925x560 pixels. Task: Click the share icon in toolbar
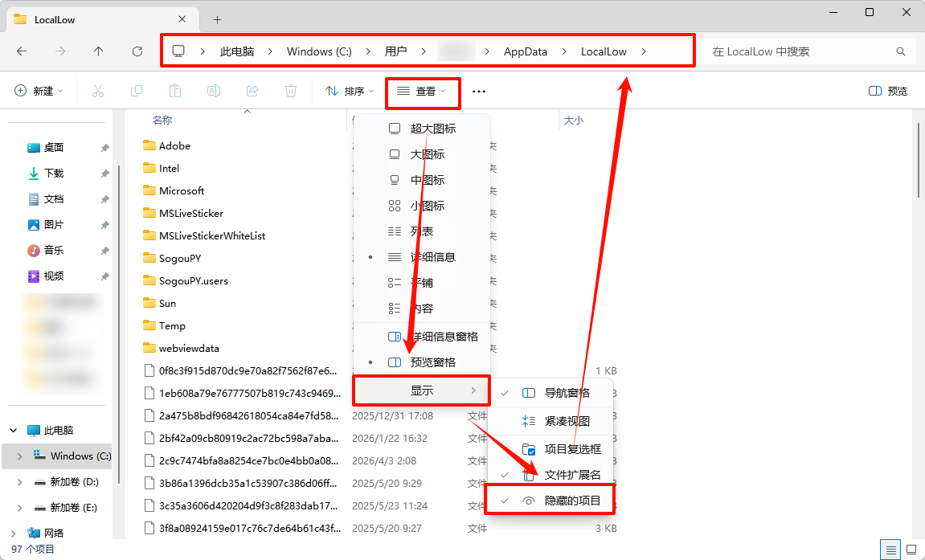[x=252, y=92]
